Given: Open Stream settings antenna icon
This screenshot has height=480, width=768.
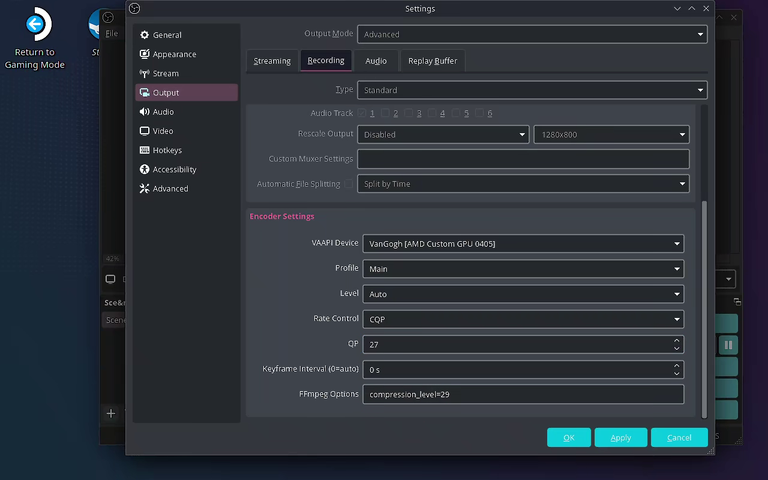Looking at the screenshot, I should (x=144, y=73).
